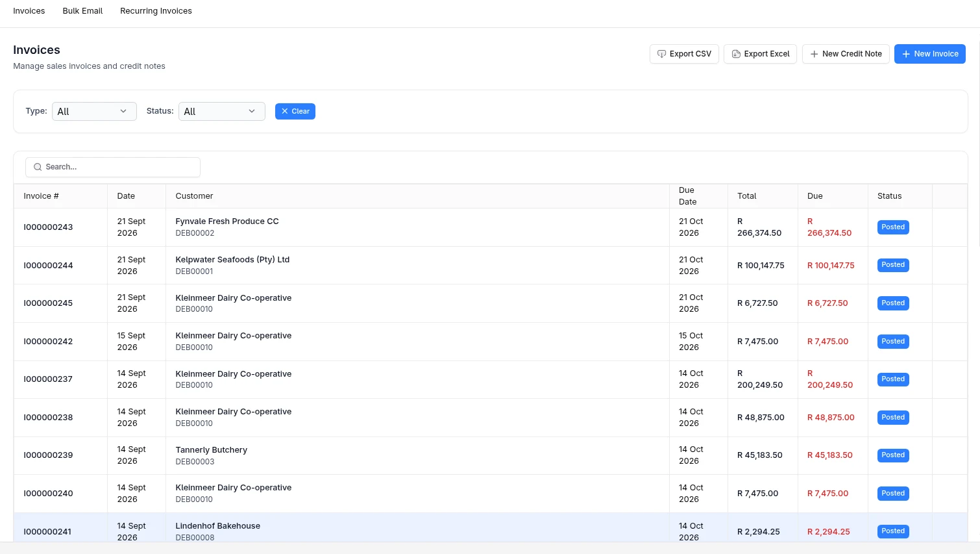Viewport: 980px width, 554px height.
Task: Click the Search input field
Action: coord(113,167)
